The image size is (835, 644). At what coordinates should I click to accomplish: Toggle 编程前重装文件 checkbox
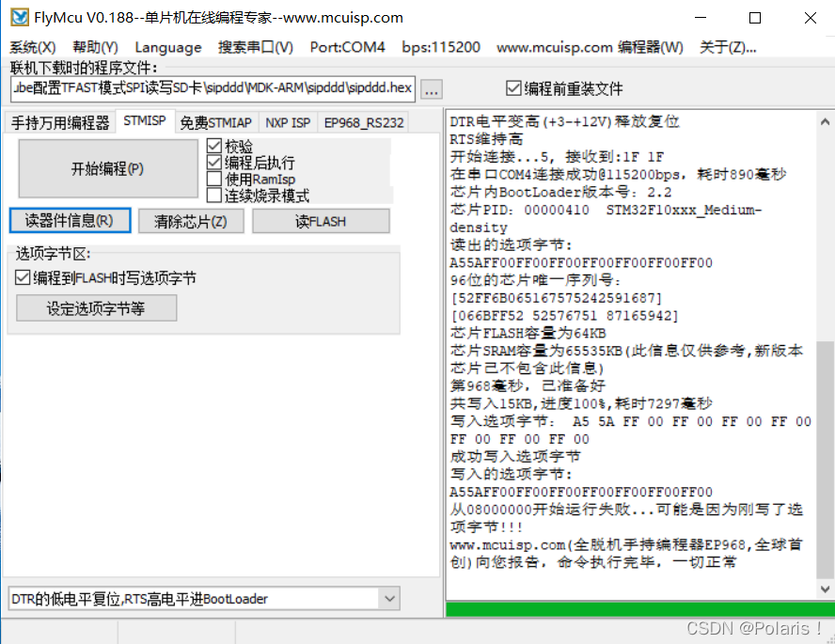coord(513,88)
